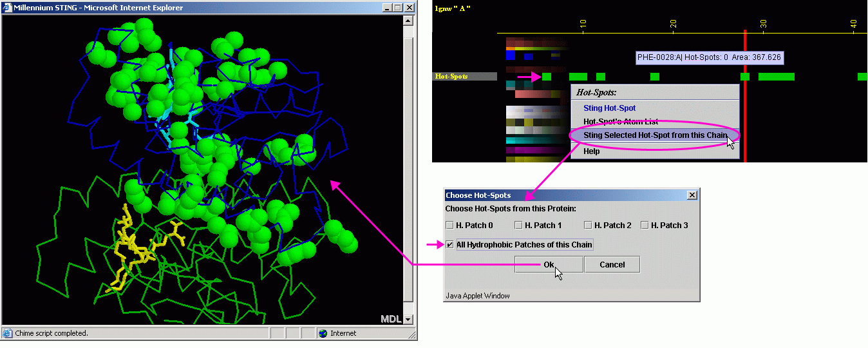Select Sting Hot-Spot menu entry
Screen dimensions: 868x348
[609, 108]
